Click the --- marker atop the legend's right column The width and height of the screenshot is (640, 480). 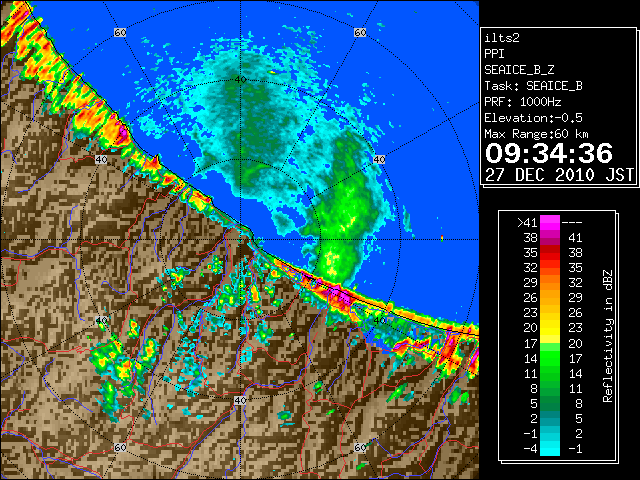(x=572, y=222)
